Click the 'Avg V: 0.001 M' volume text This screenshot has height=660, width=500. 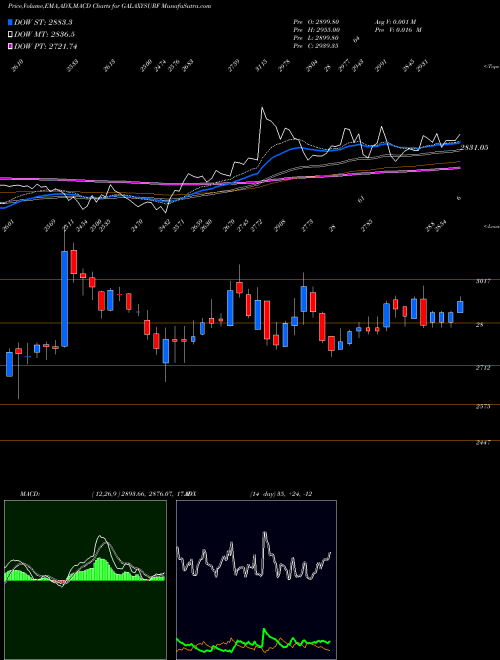395,22
